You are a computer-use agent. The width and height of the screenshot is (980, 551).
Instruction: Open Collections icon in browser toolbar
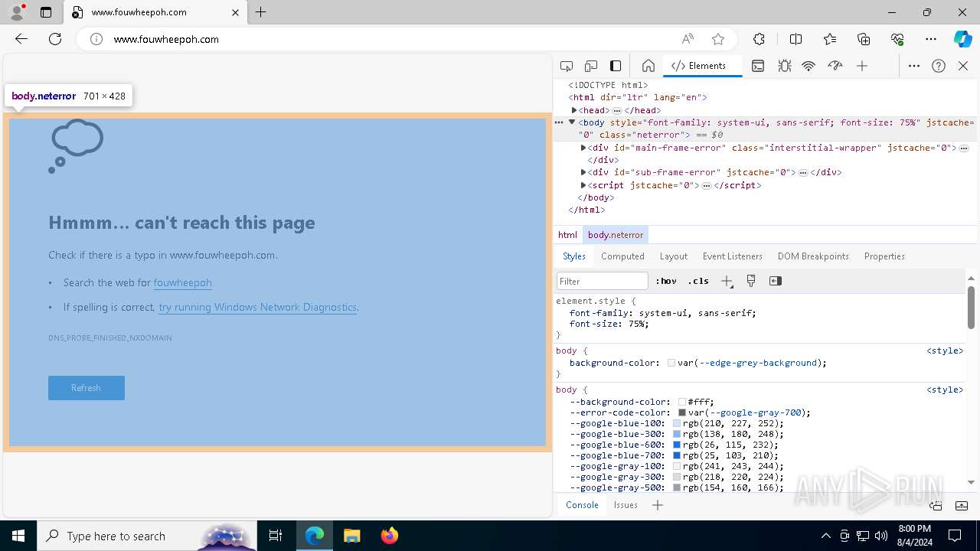click(864, 39)
